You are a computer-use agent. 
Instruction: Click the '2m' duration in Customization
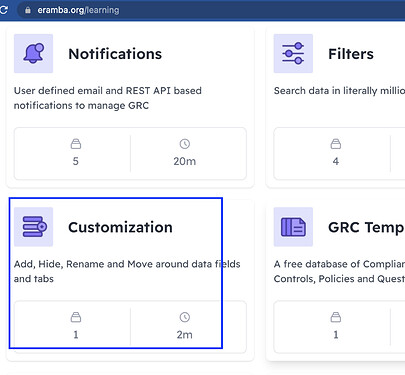[x=185, y=335]
